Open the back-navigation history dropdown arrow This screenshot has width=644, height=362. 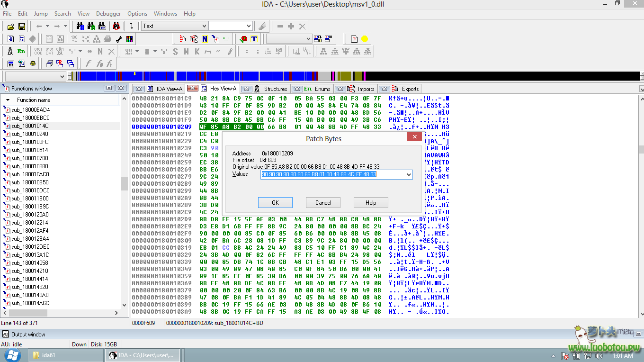coord(47,26)
